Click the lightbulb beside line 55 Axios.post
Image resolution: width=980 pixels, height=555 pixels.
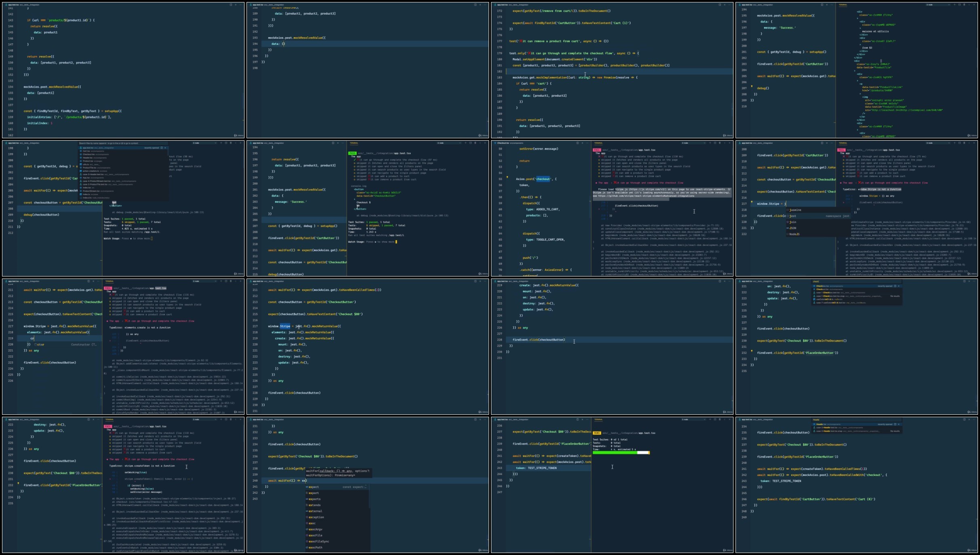[507, 177]
